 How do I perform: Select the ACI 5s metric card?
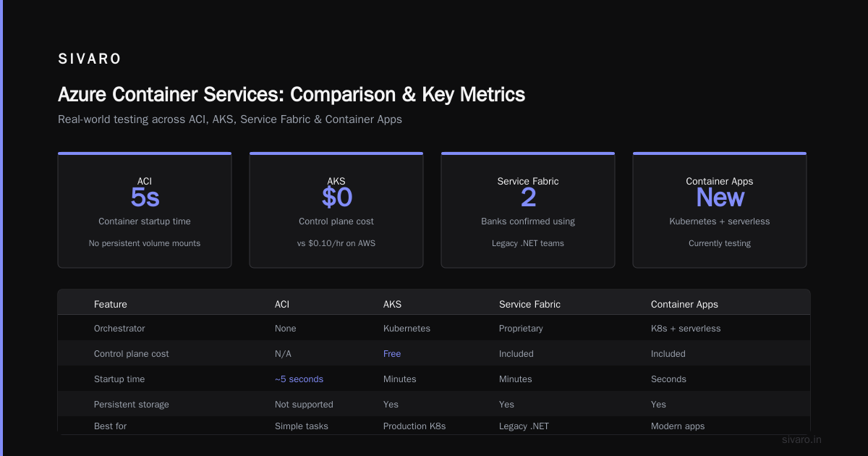(x=145, y=210)
